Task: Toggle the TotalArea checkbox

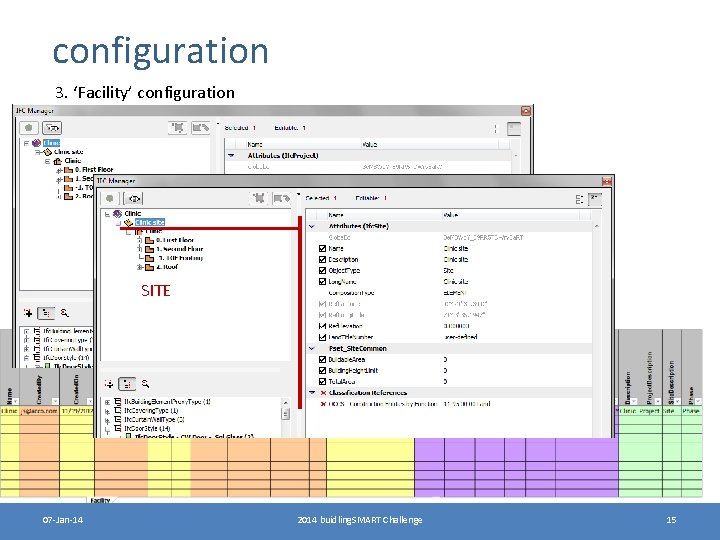Action: coord(322,382)
